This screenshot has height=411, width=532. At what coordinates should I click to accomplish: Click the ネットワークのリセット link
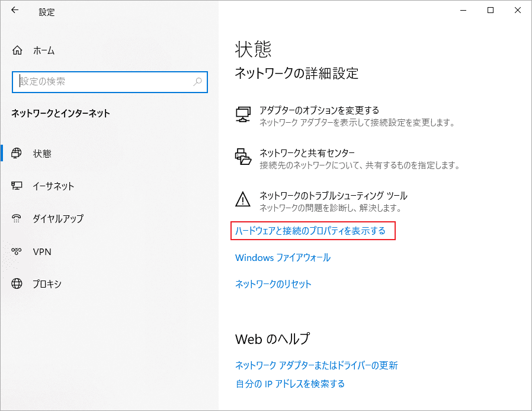273,284
